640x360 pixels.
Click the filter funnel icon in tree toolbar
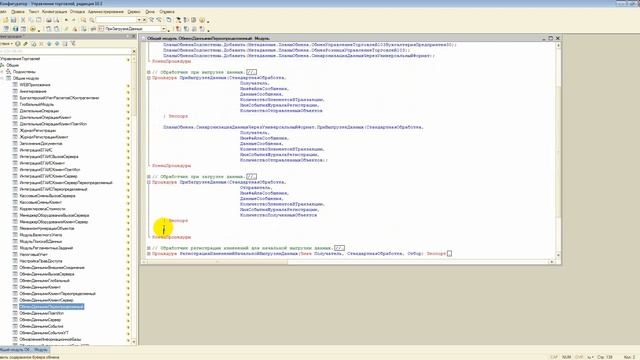73,43
